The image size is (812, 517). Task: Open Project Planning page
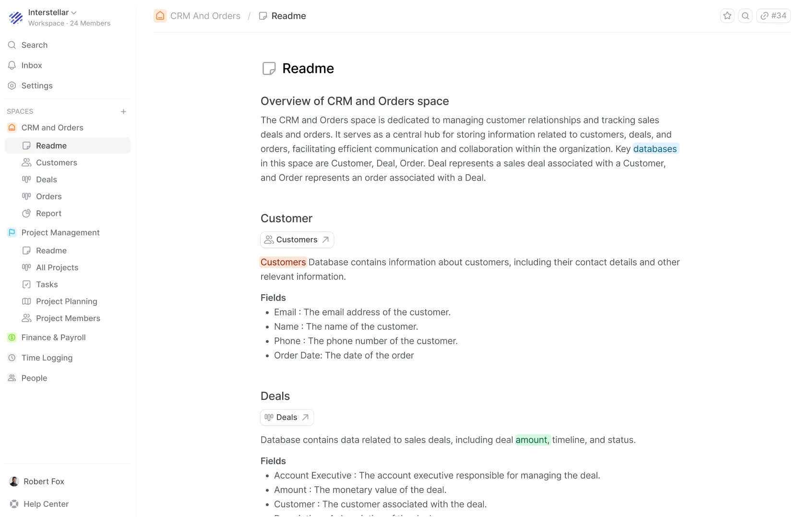(66, 301)
